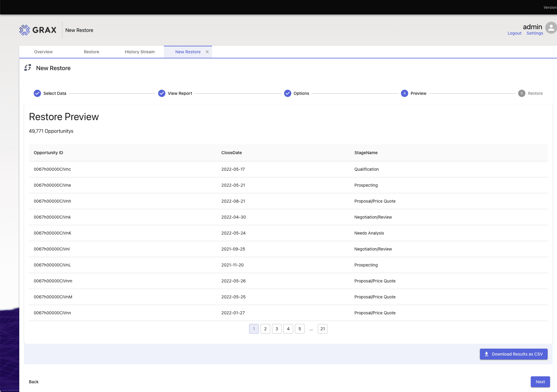Click close date 2022-01-27

(x=233, y=313)
